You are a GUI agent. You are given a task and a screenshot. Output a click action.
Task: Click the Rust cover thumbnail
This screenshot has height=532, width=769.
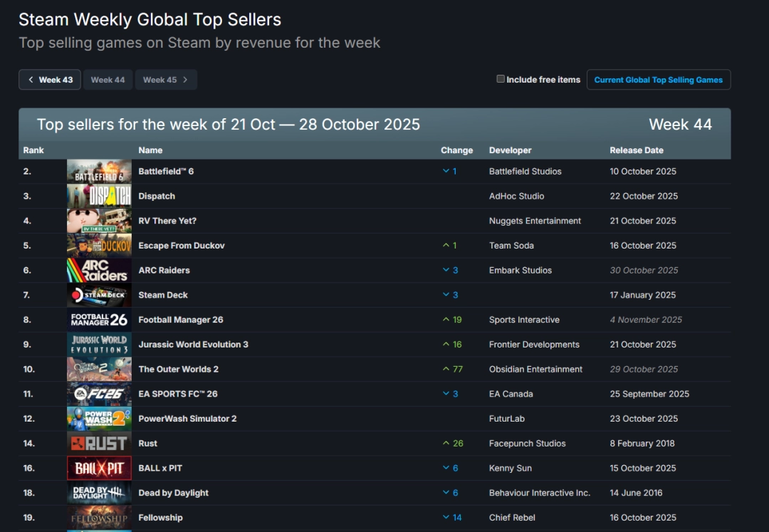point(99,443)
